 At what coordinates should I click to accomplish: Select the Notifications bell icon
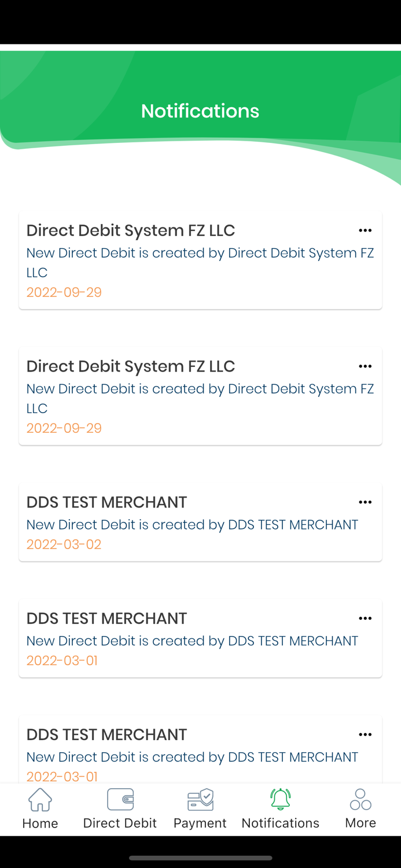(281, 799)
